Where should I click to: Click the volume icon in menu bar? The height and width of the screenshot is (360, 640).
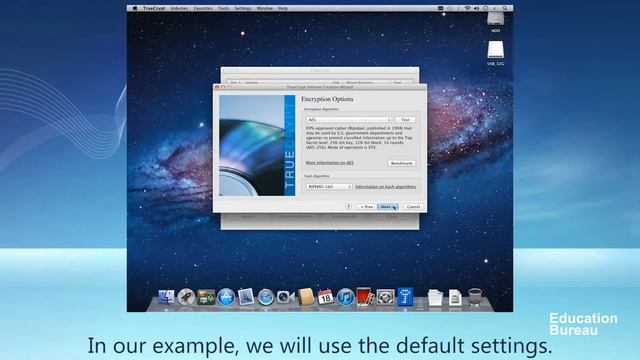tap(476, 8)
